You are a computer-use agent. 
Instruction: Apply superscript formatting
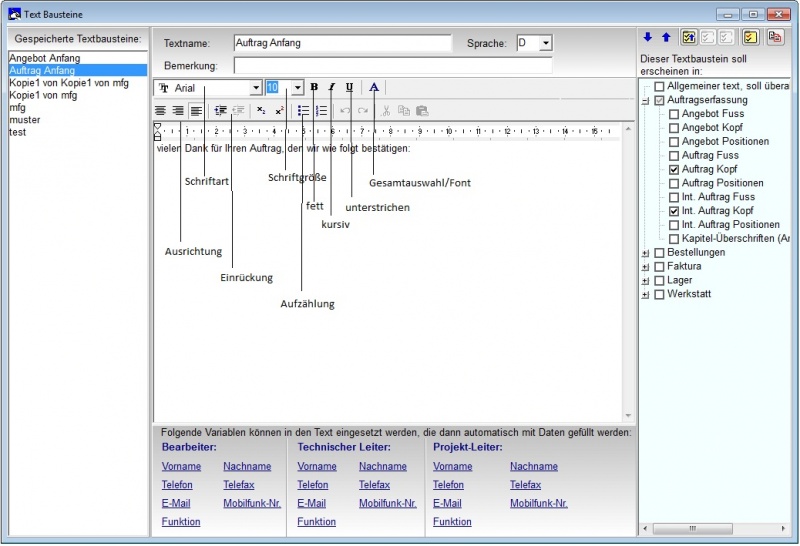[279, 110]
